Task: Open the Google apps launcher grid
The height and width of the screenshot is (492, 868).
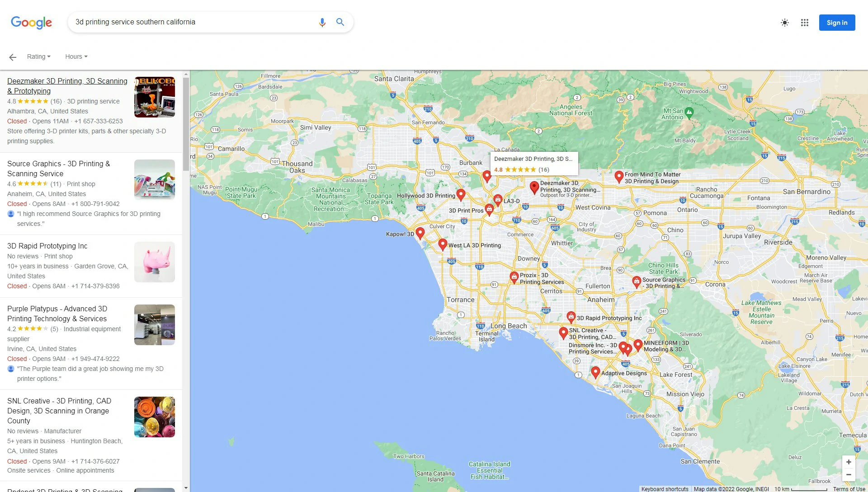Action: coord(805,23)
